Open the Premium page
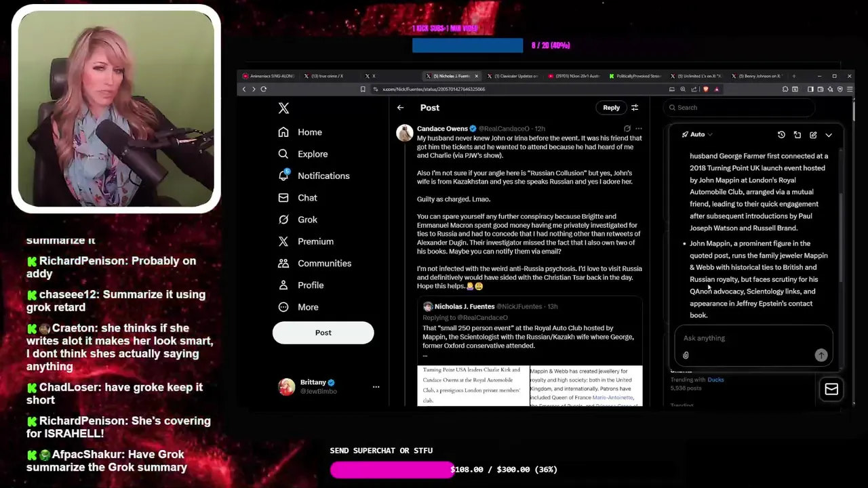The height and width of the screenshot is (488, 868). [306, 241]
